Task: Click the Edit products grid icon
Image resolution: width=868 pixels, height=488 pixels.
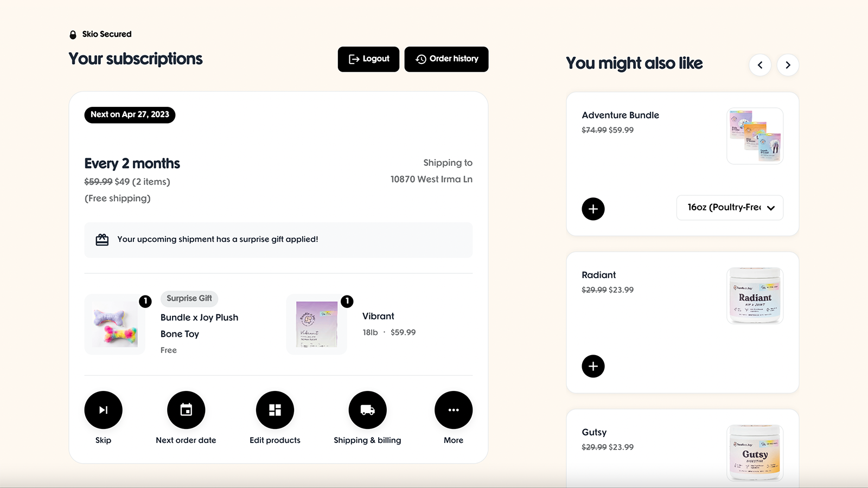Action: click(x=275, y=410)
